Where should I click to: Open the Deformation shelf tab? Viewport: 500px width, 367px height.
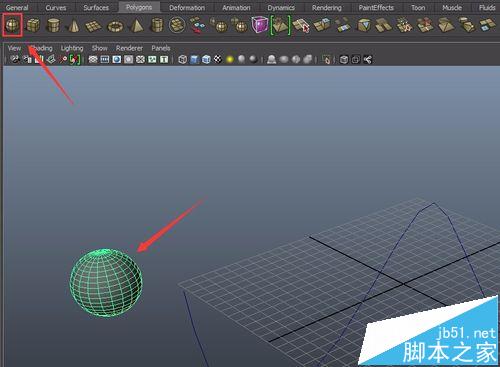click(x=187, y=7)
